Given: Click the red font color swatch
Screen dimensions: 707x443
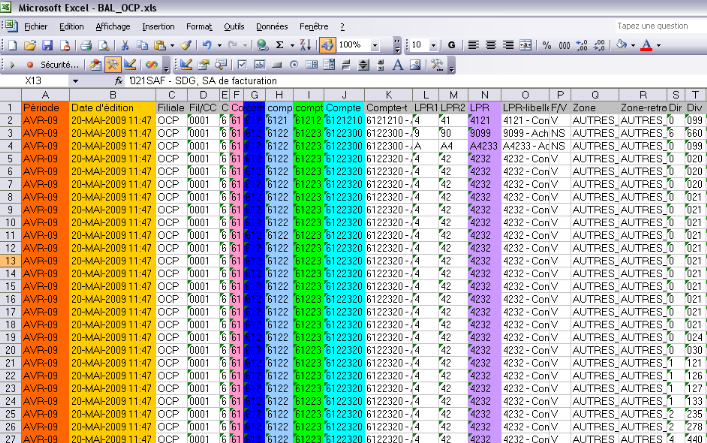Looking at the screenshot, I should (x=647, y=45).
